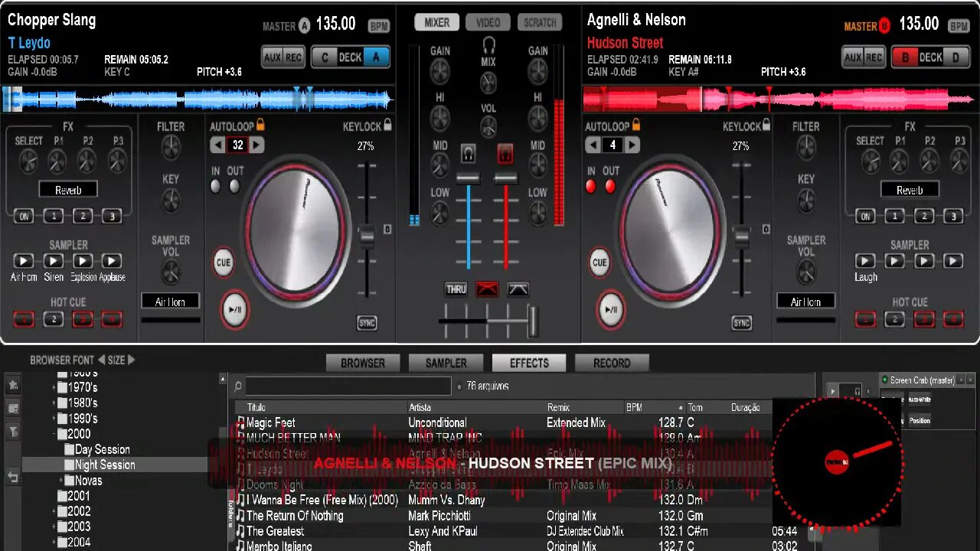Expand the 1980's folder in tree

click(x=54, y=403)
